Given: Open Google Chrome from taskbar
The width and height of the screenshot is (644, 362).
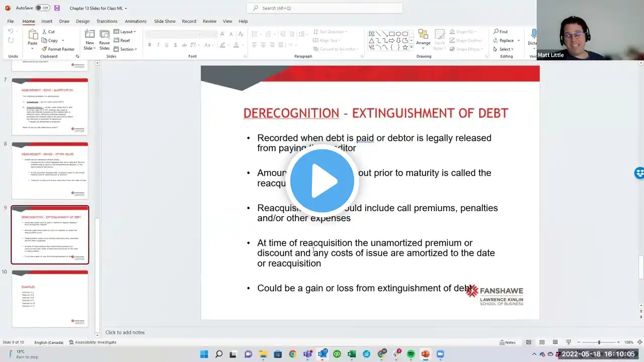Looking at the screenshot, I should [292, 354].
